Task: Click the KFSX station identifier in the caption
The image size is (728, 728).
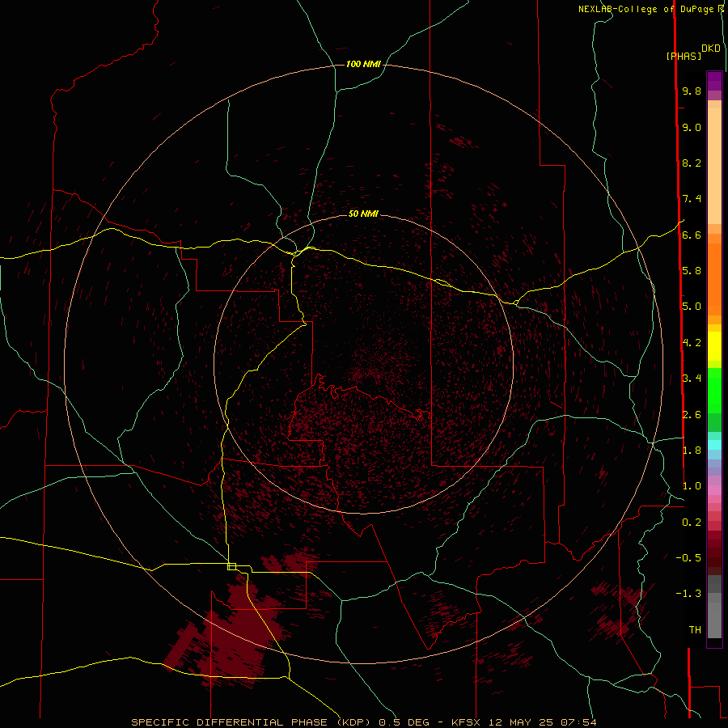Action: (466, 722)
